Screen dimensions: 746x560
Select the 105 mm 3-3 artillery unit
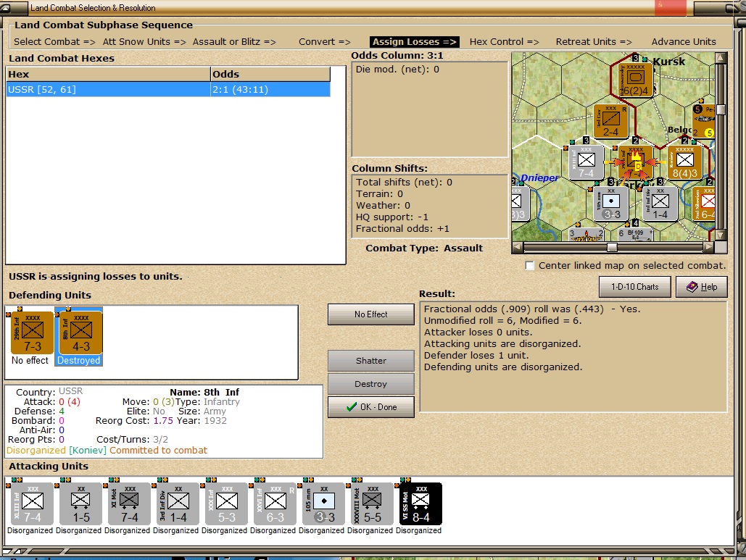click(323, 504)
